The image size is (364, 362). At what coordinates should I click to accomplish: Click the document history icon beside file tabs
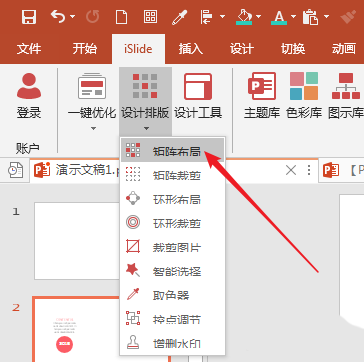tap(16, 170)
